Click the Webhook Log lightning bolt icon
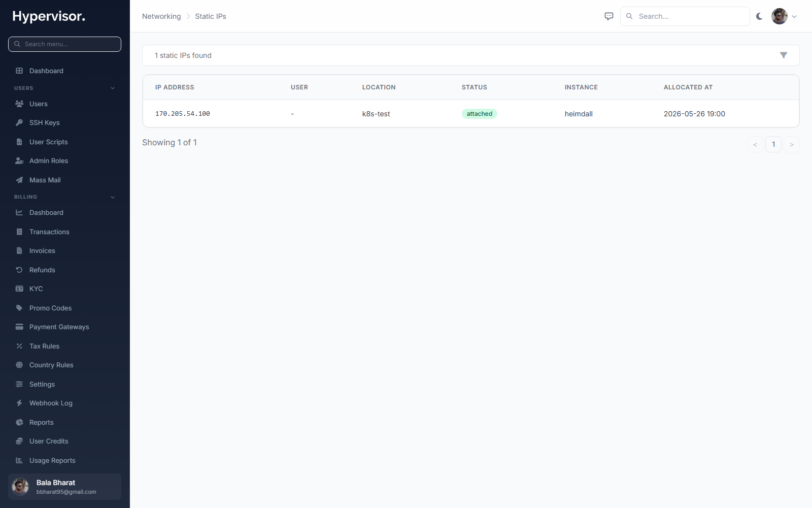 pos(19,403)
